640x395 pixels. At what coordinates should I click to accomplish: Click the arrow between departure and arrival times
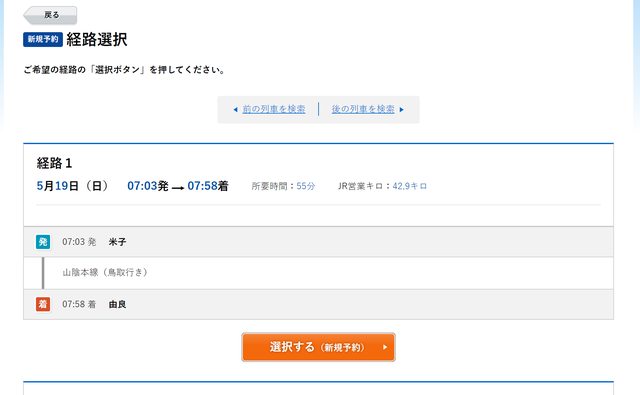(x=178, y=188)
